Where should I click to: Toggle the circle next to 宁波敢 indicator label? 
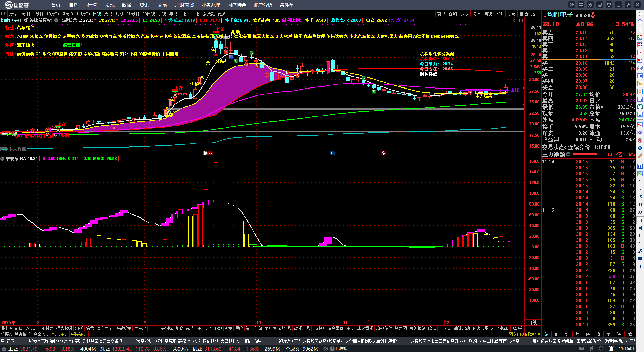pyautogui.click(x=2, y=159)
